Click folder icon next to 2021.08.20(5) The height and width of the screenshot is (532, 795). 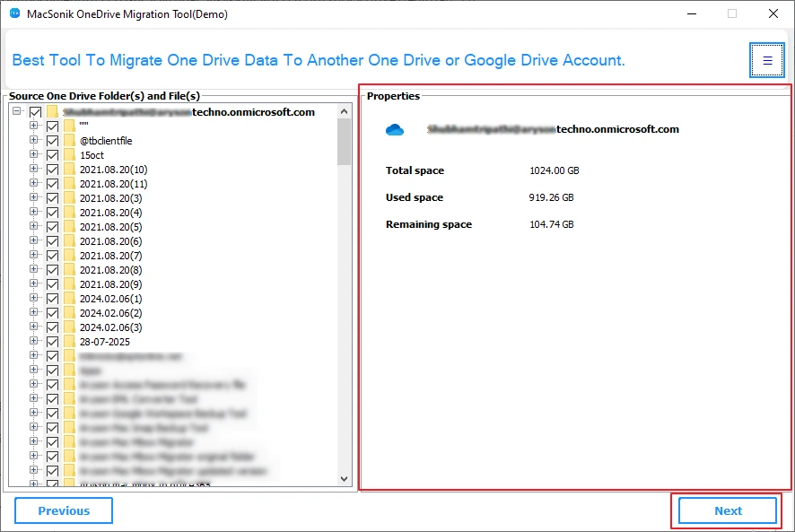[70, 227]
